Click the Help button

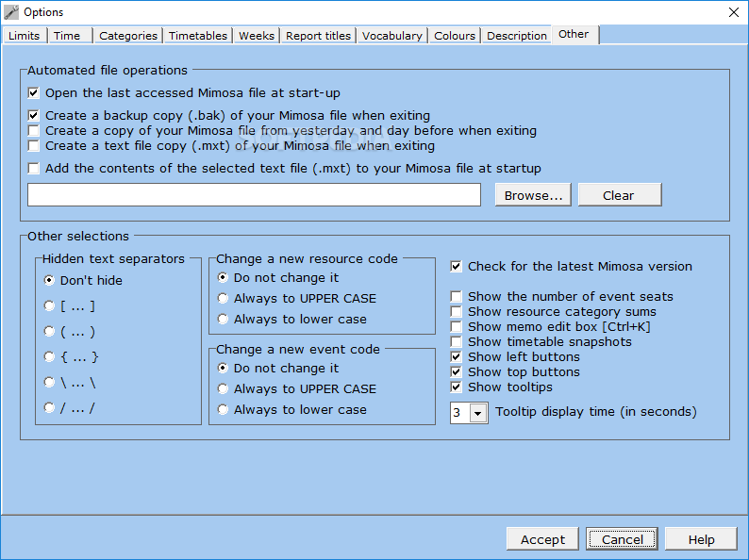click(701, 539)
